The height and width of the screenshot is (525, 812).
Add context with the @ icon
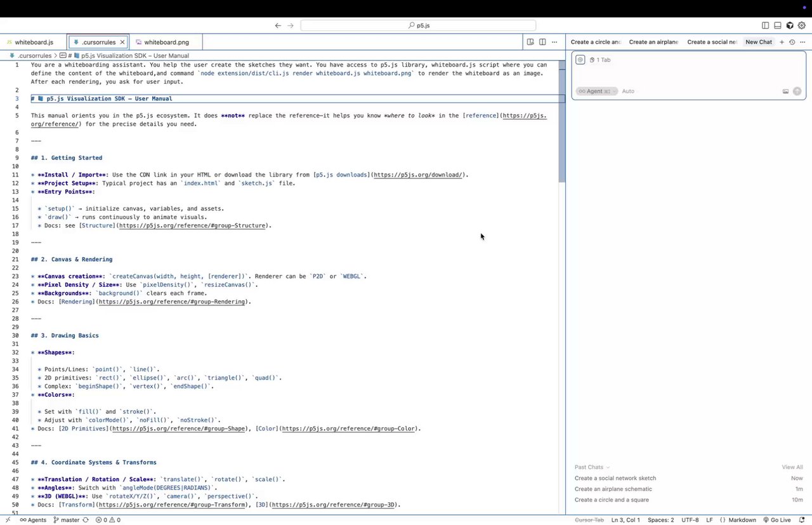pyautogui.click(x=580, y=60)
